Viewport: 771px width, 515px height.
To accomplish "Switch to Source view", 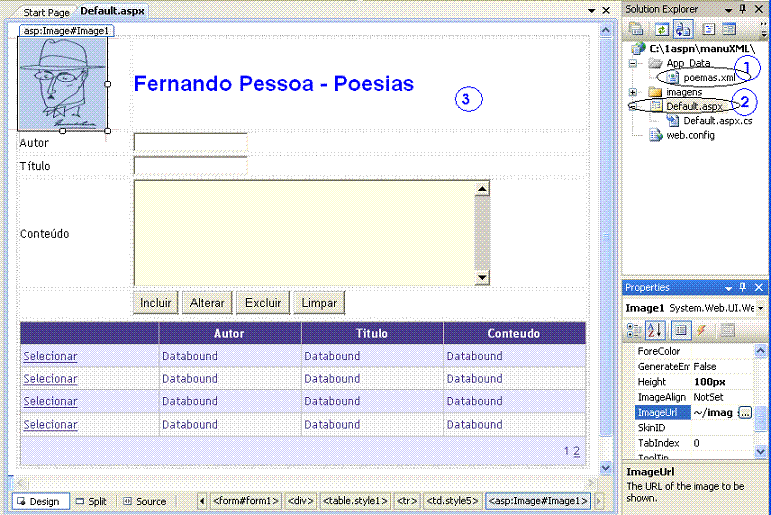I will (145, 501).
